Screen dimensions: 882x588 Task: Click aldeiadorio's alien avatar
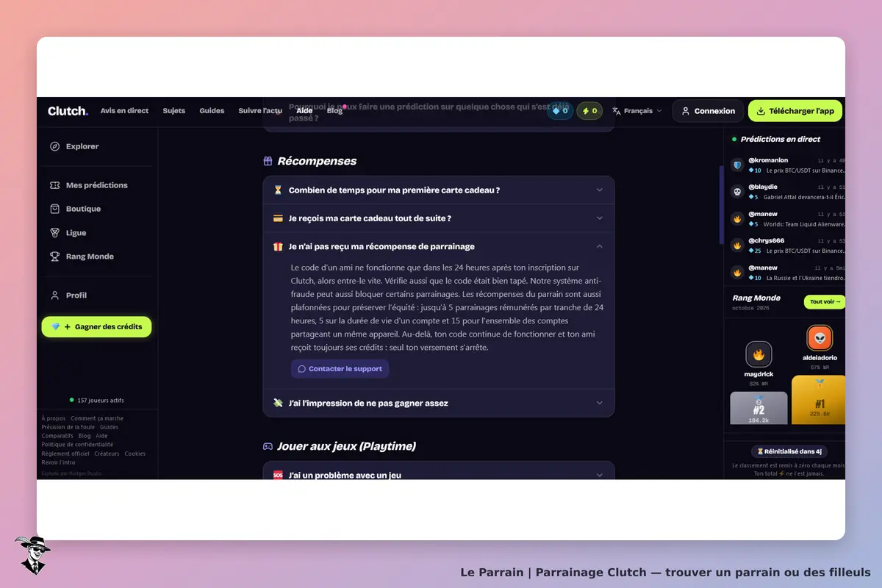(820, 337)
